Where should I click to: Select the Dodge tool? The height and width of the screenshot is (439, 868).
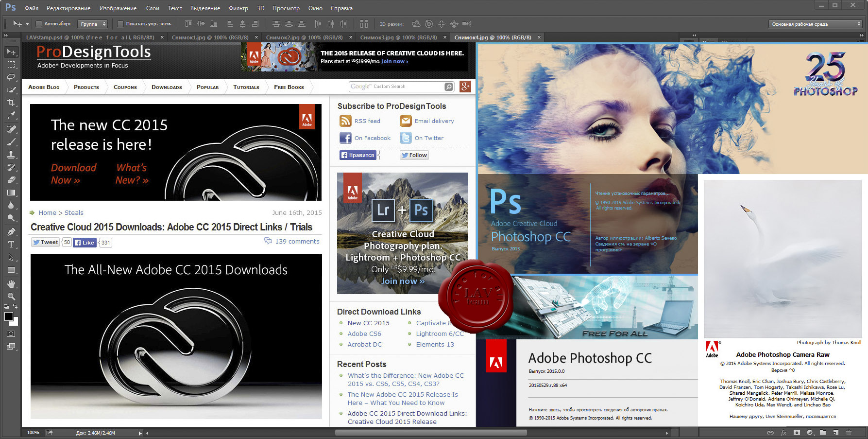[11, 218]
